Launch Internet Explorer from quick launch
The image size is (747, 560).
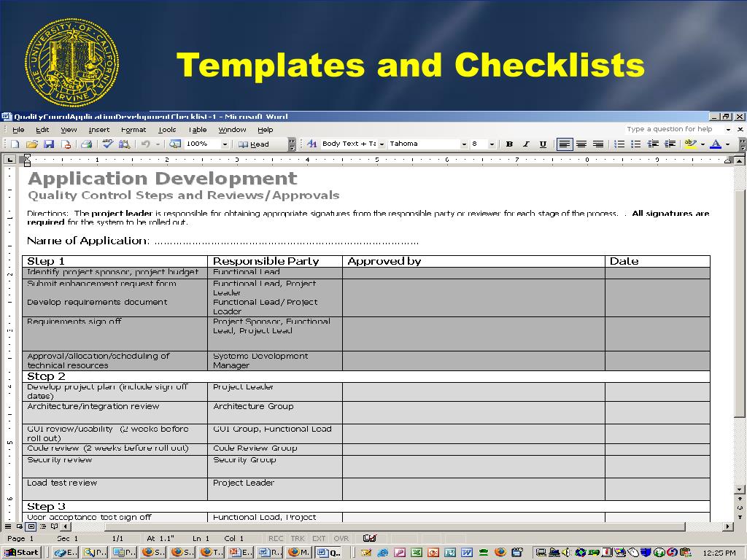[x=382, y=553]
